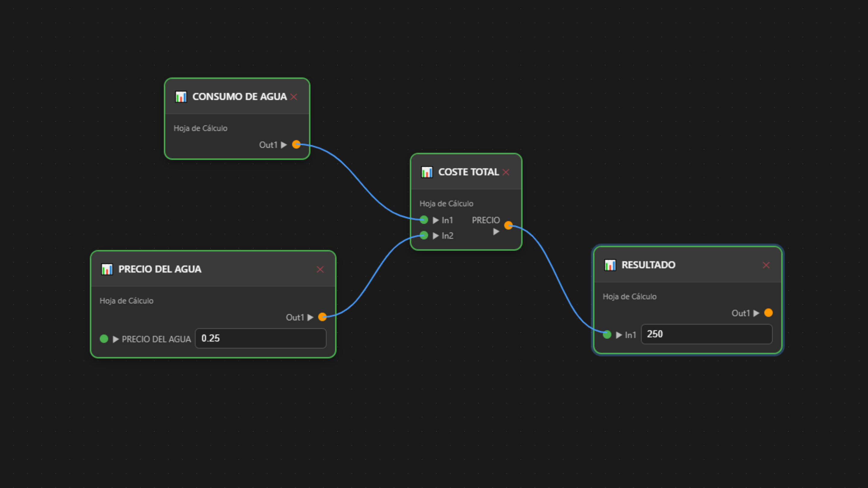Click the orange Out1 port on RESULTADO node

[769, 313]
